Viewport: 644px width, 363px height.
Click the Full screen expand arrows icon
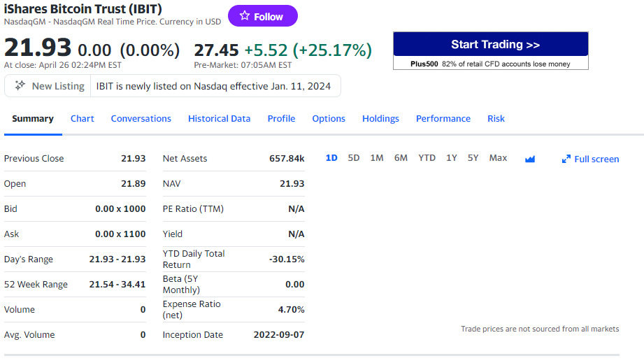point(566,159)
